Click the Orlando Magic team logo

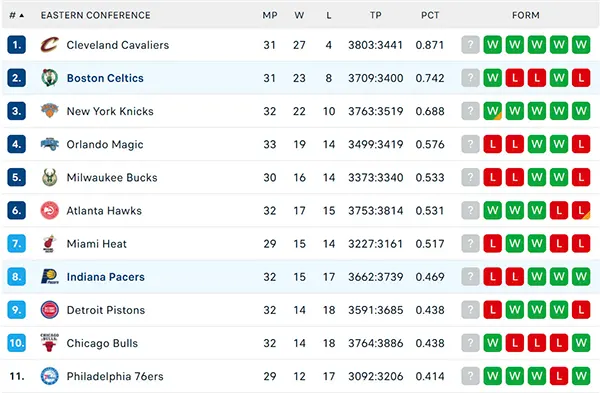(x=49, y=144)
